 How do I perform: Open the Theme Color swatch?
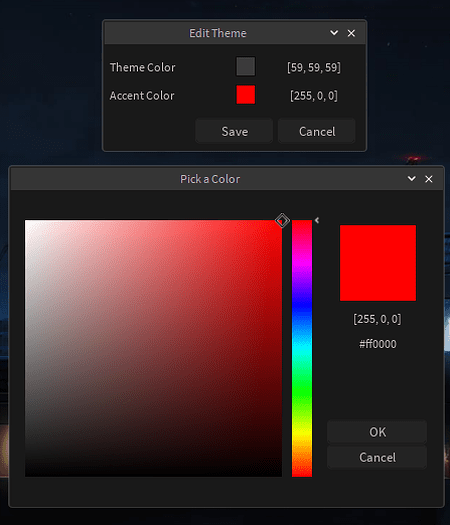click(x=245, y=66)
